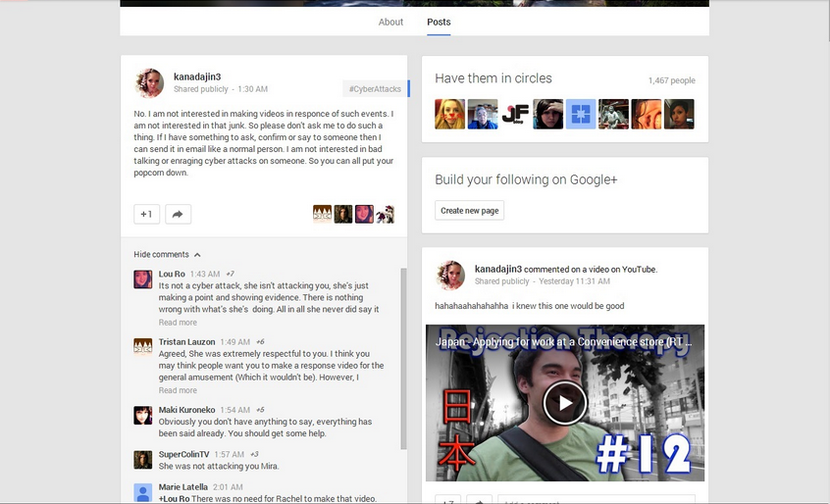Open Maki Kuroneko's profile picture

143,415
